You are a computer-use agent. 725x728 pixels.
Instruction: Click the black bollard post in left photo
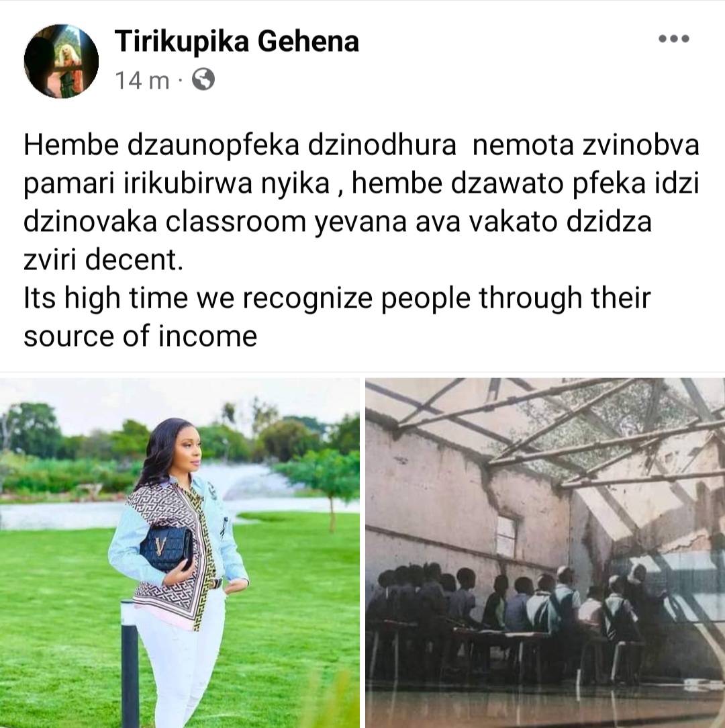coord(130,664)
